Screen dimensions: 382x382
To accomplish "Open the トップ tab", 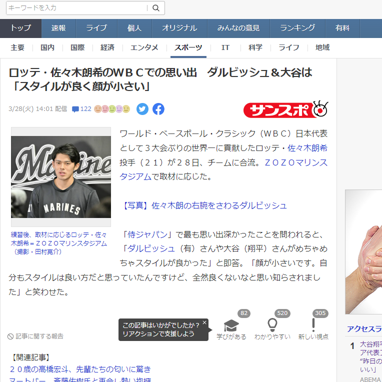I will 21,28.
